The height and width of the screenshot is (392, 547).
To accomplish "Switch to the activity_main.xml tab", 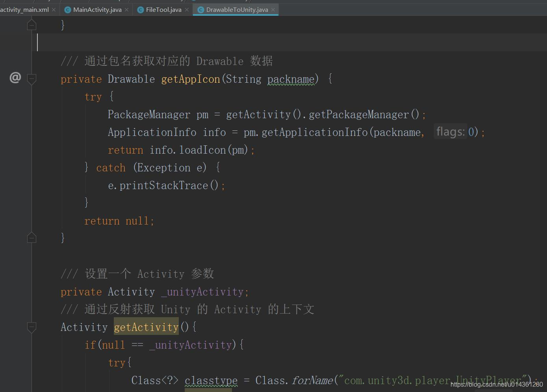I will pyautogui.click(x=24, y=9).
